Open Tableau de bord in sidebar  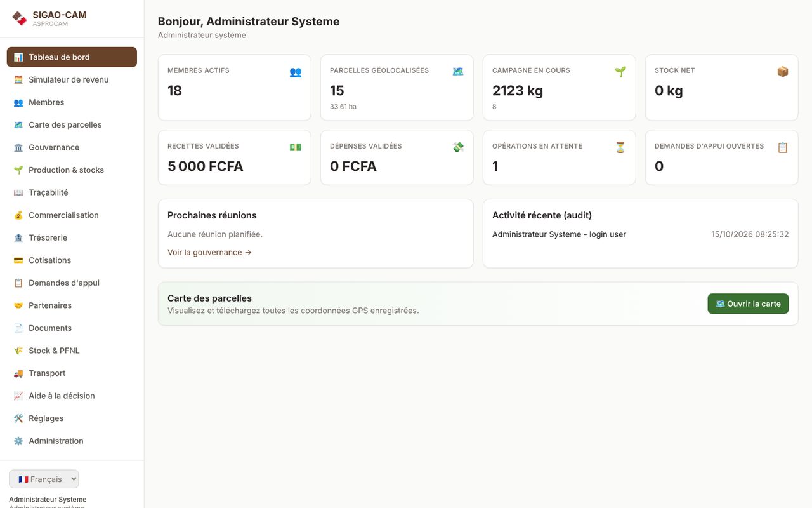point(72,57)
